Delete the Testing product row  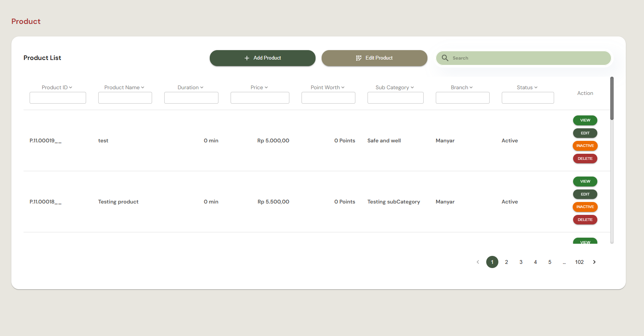pyautogui.click(x=585, y=220)
